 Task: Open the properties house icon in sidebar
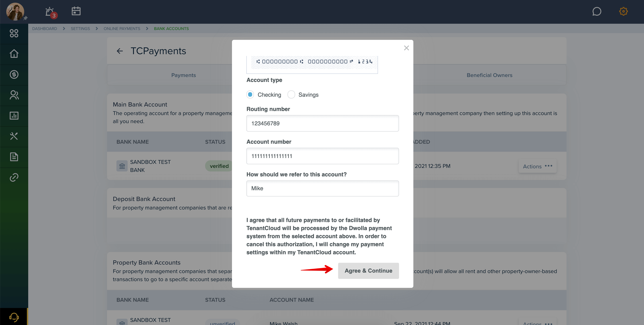click(x=14, y=54)
